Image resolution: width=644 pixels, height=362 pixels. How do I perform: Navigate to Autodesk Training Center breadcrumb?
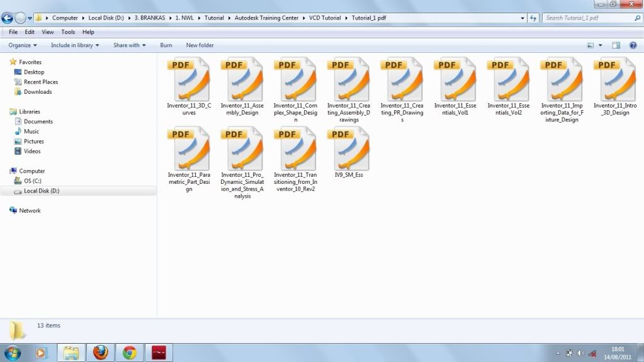[266, 18]
